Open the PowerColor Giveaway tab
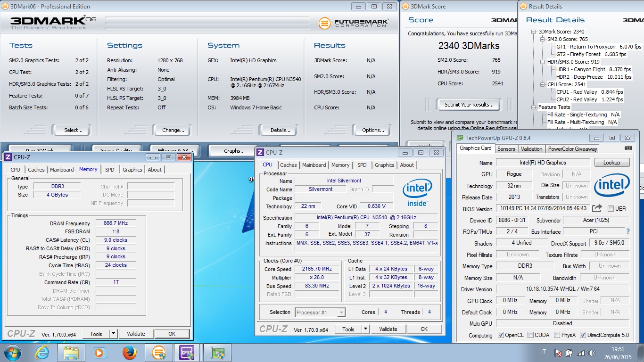 (573, 149)
